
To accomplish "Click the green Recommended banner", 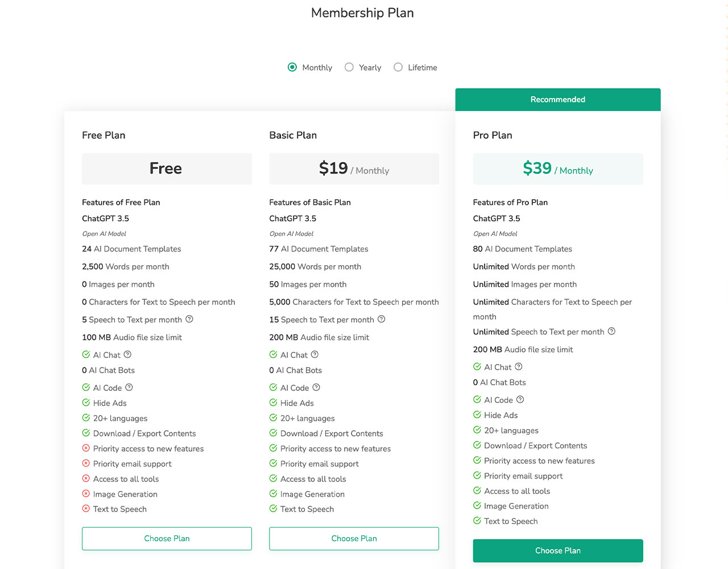I will tap(558, 100).
